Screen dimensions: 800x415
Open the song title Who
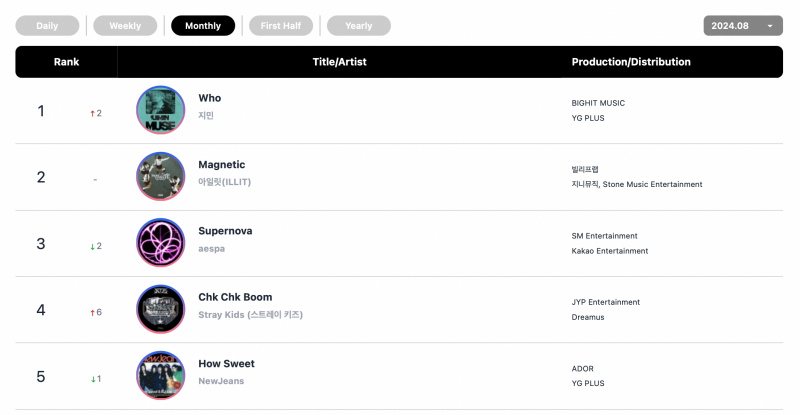pyautogui.click(x=210, y=98)
